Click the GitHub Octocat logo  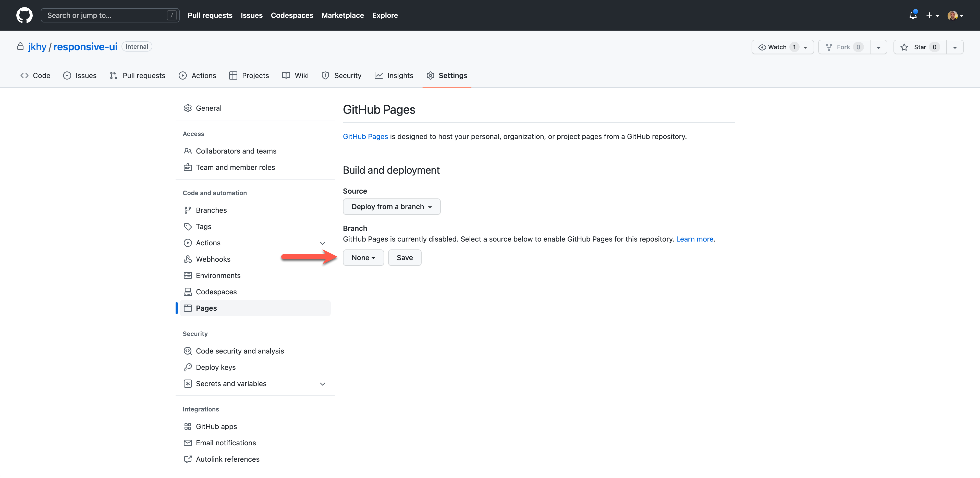(x=24, y=15)
